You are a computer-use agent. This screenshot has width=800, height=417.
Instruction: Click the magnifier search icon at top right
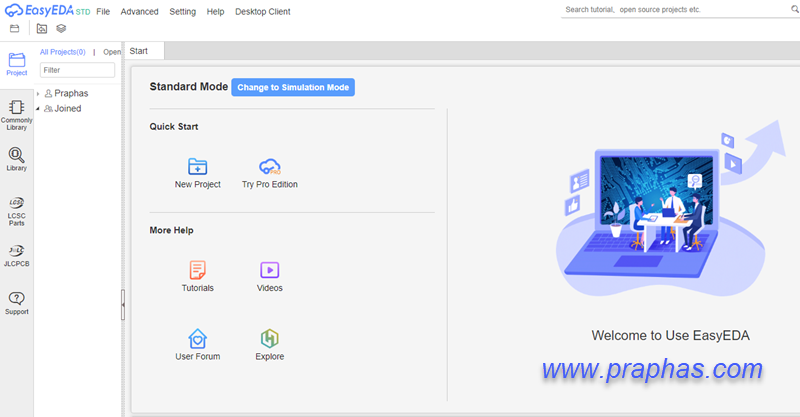point(794,10)
